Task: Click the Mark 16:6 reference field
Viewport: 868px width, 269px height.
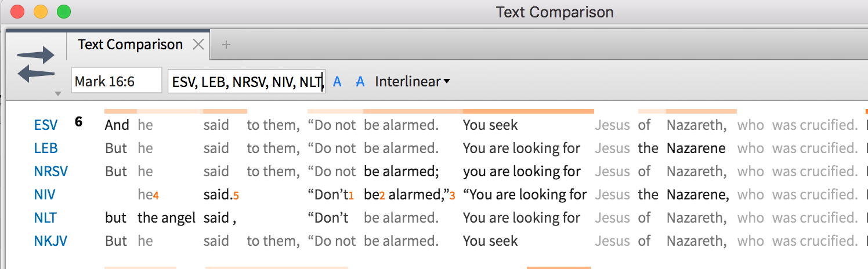Action: 116,82
